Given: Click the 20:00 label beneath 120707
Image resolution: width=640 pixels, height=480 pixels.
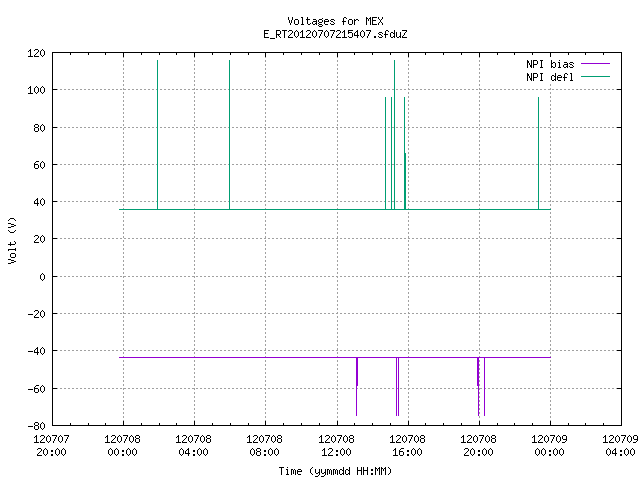Looking at the screenshot, I should coord(51,452).
